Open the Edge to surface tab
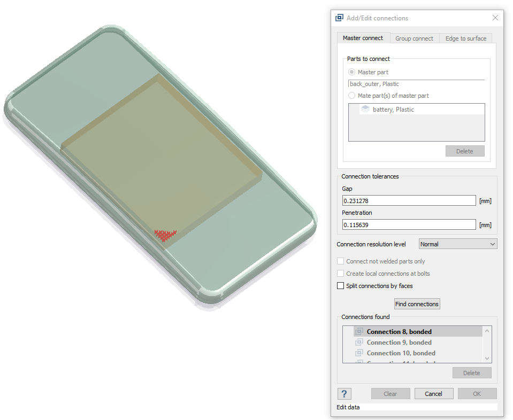Screen dimensions: 513x420 [x=466, y=38]
